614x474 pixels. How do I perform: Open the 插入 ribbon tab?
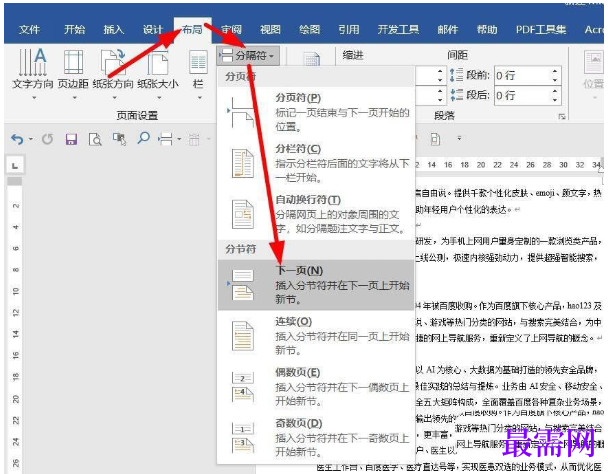click(x=114, y=29)
